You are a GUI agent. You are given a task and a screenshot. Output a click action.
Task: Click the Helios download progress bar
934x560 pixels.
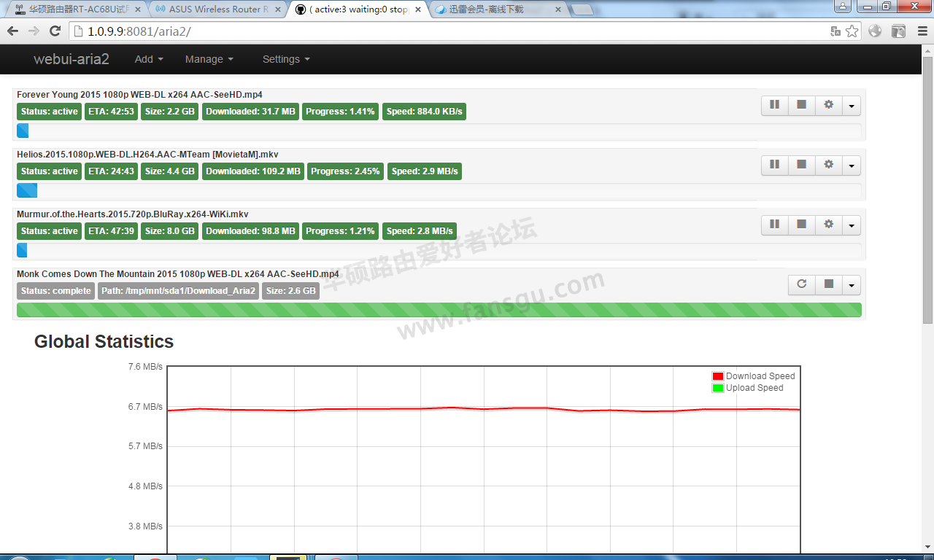point(439,190)
